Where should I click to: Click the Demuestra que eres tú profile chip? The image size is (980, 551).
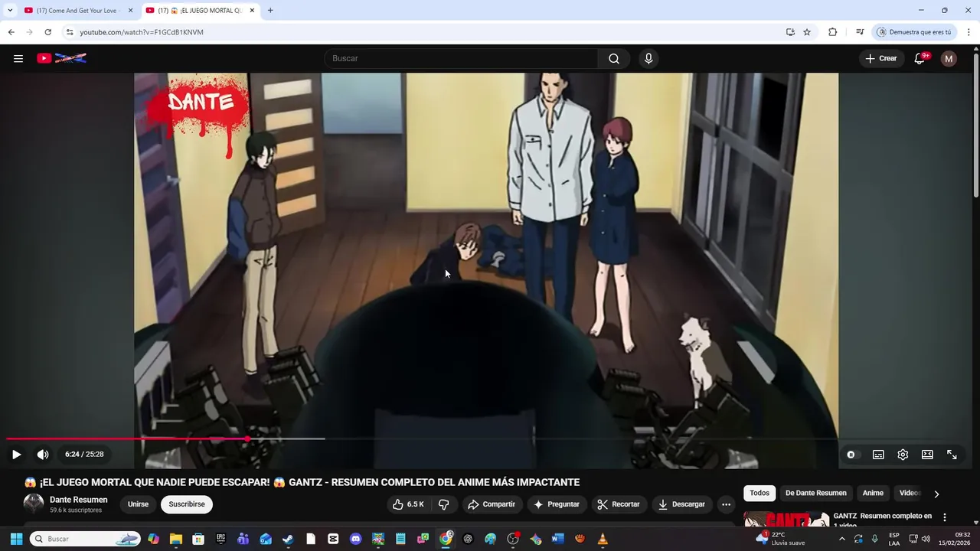click(914, 32)
